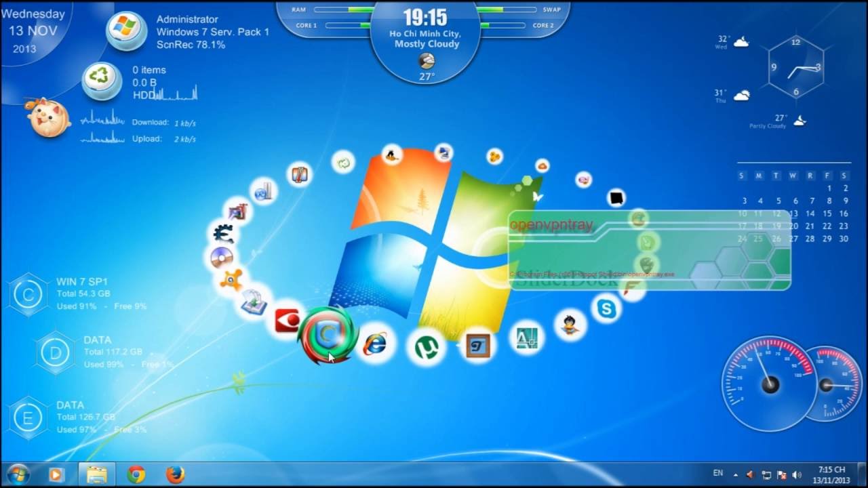Open the File Explorer taskbar button

tap(97, 474)
